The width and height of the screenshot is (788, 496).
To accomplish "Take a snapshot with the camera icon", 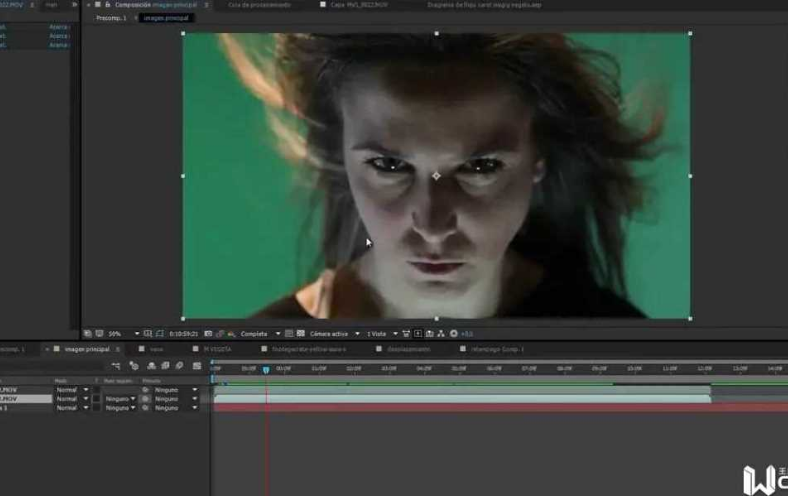I will (x=208, y=334).
